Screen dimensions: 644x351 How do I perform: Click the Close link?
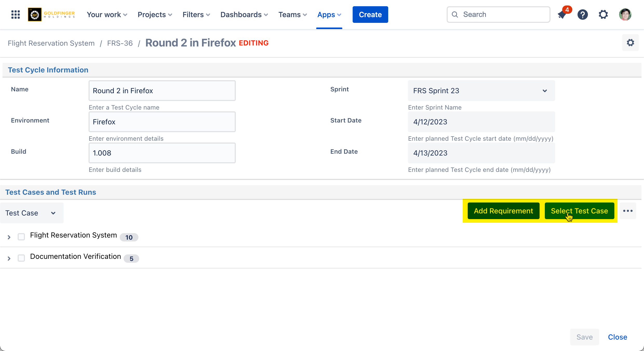click(x=617, y=337)
